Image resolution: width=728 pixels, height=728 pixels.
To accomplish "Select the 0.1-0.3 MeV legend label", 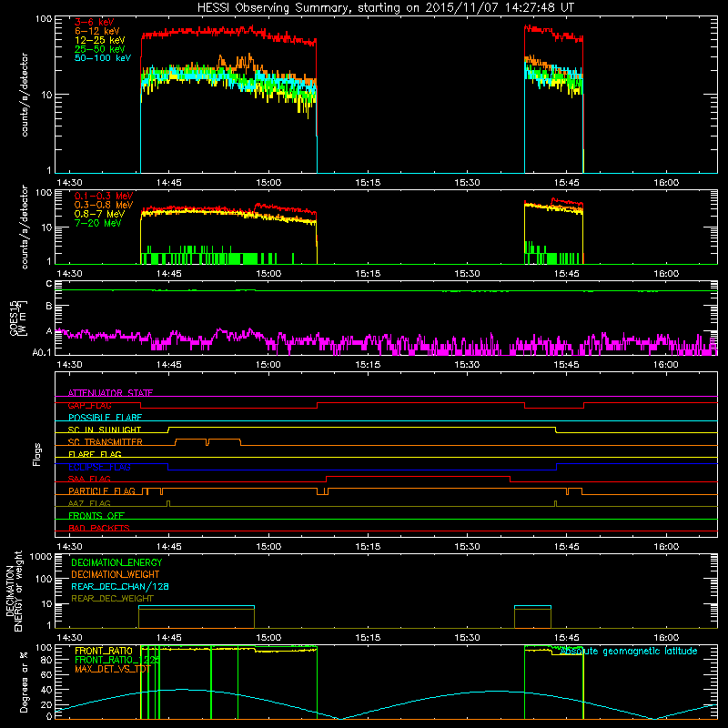I will point(104,196).
